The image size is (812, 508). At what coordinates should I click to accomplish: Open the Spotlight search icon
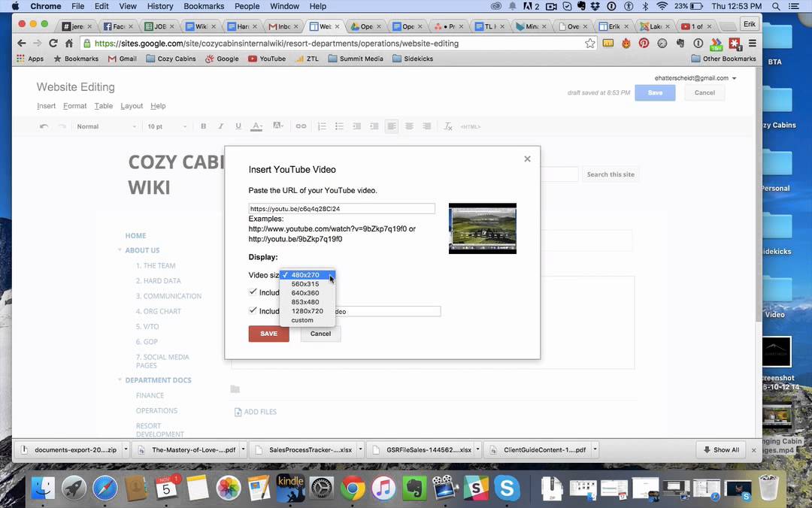[x=776, y=6]
